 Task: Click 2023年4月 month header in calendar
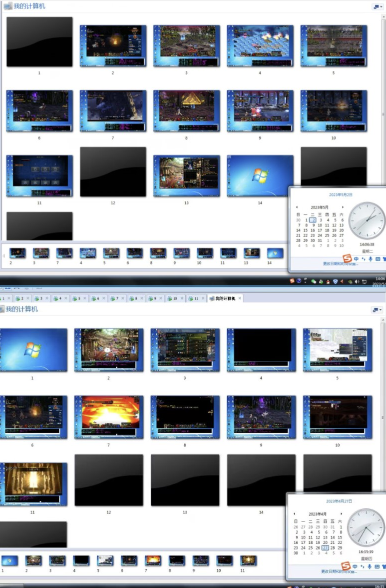pos(318,514)
